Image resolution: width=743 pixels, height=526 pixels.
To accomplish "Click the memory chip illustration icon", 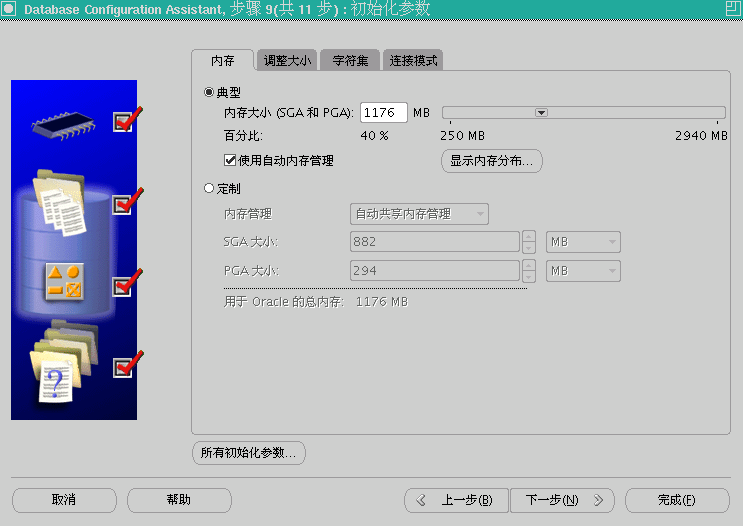I will [63, 126].
